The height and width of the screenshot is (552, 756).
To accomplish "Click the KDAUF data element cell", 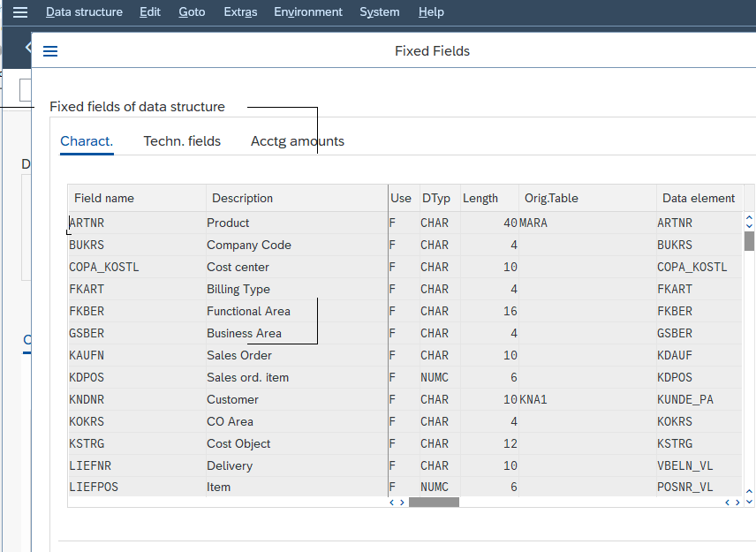I will tap(699, 356).
